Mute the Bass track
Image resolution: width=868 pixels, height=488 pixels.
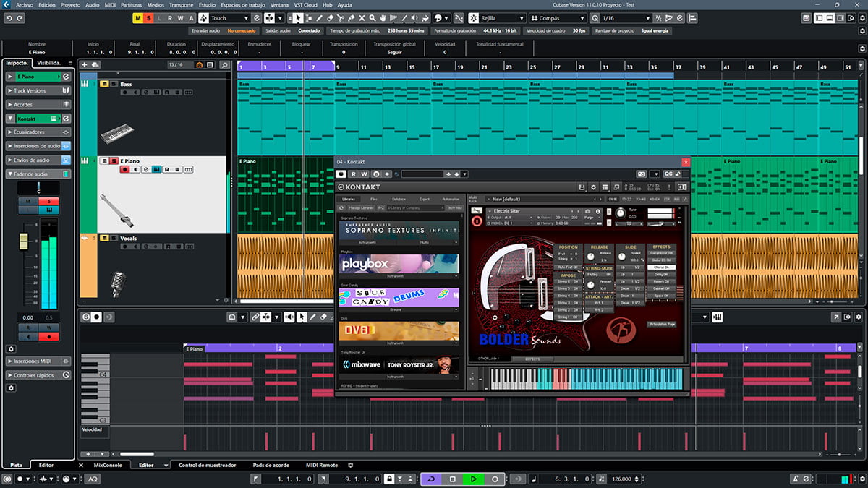(x=104, y=85)
